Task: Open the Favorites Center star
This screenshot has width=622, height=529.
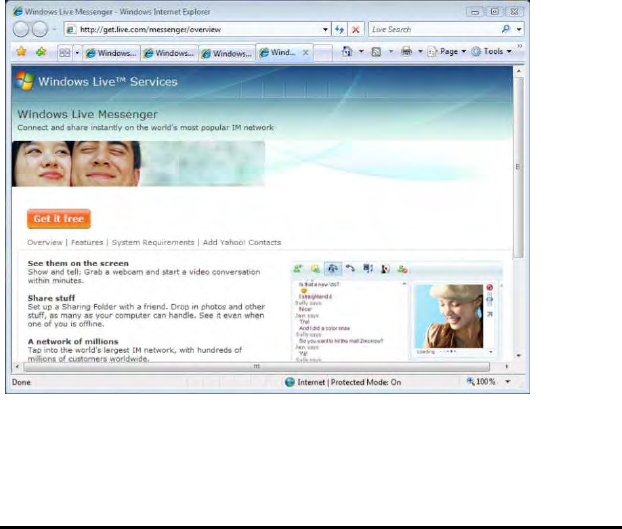Action: coord(21,52)
